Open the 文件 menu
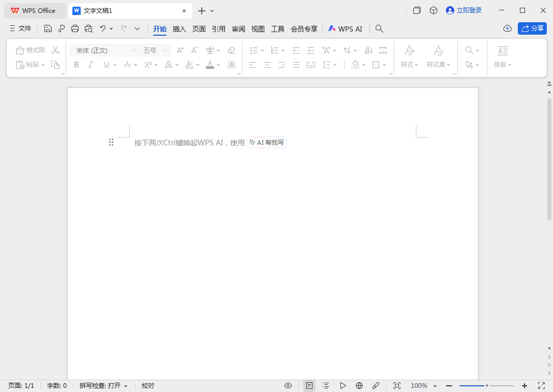The image size is (553, 392). [x=21, y=29]
